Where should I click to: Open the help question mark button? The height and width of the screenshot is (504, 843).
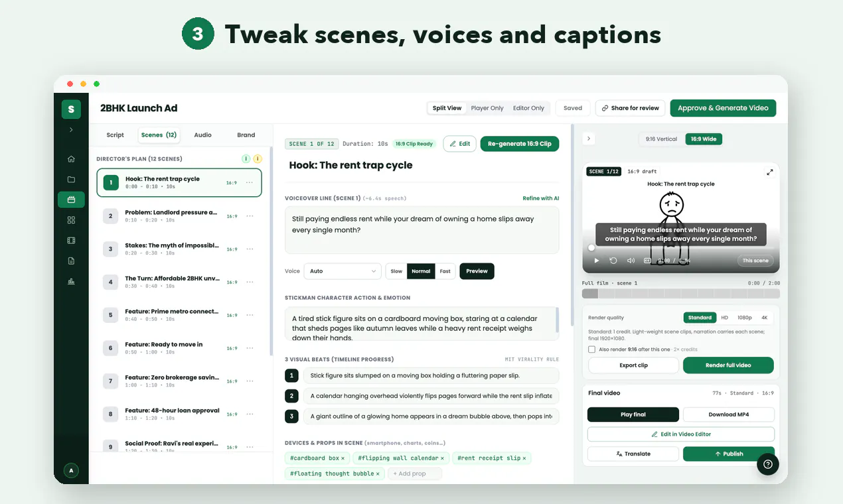[768, 464]
